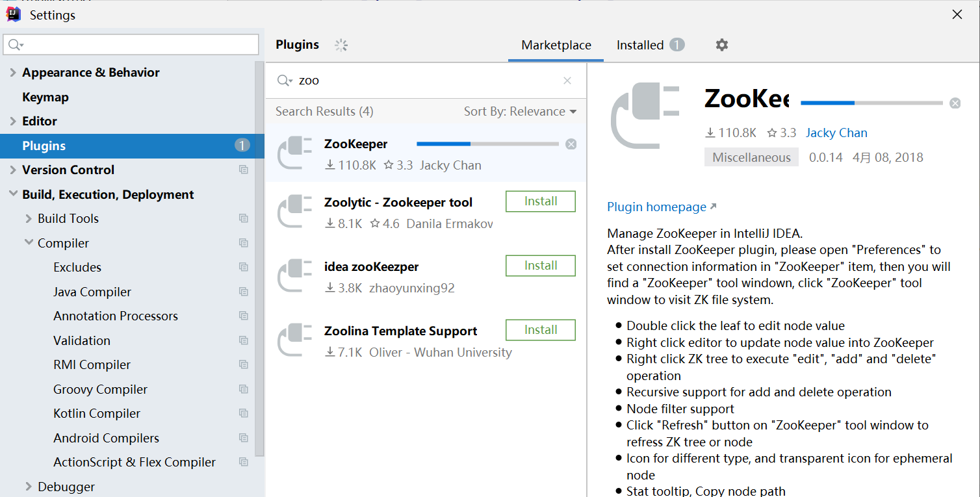
Task: Click project-level icon beside ActionScript & Flex Compiler
Action: [244, 462]
